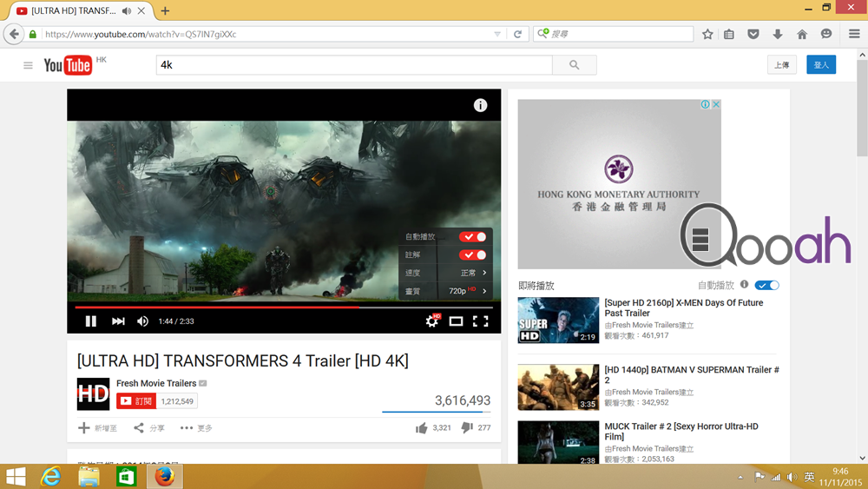Screen dimensions: 868x489
Task: Reload the page in Firefox
Action: pyautogui.click(x=517, y=34)
